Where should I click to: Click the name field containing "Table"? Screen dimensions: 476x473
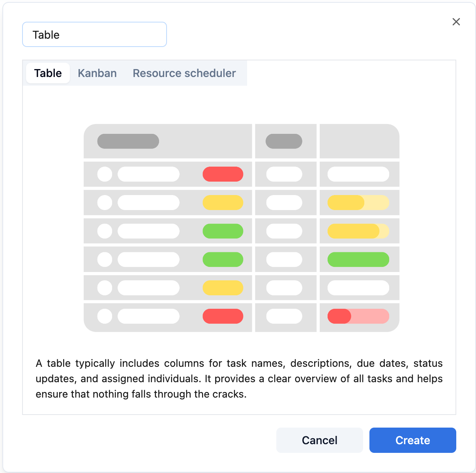pos(94,35)
